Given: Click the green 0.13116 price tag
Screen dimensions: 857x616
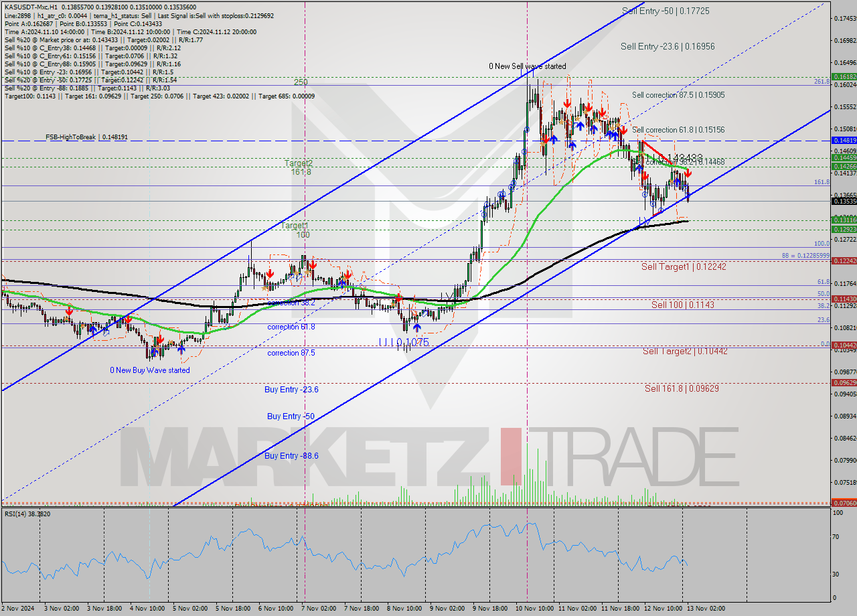Looking at the screenshot, I should point(844,220).
